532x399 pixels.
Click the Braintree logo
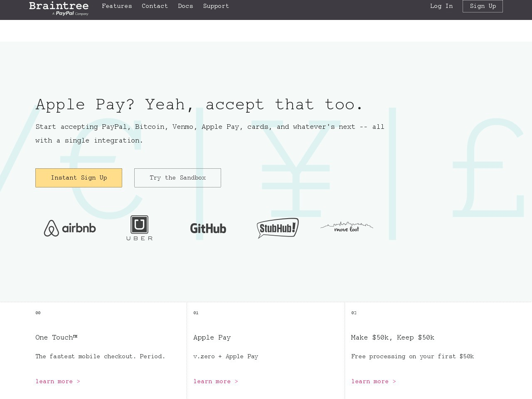[59, 8]
